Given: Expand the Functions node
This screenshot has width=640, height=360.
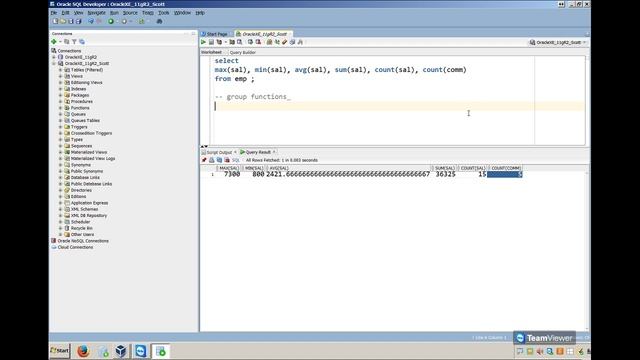Looking at the screenshot, I should click(60, 108).
